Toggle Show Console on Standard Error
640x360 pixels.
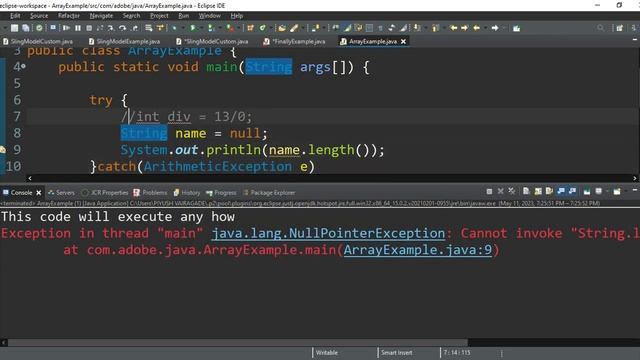572,191
